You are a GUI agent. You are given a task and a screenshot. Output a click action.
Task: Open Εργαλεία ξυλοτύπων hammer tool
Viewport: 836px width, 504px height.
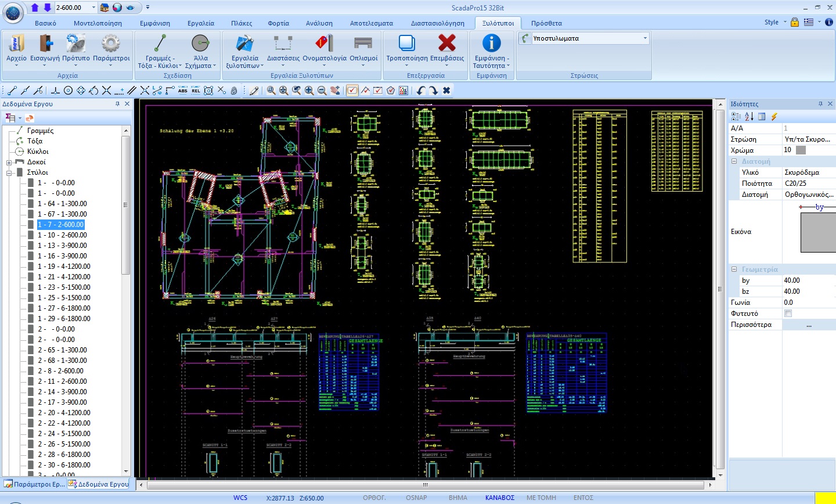(245, 51)
